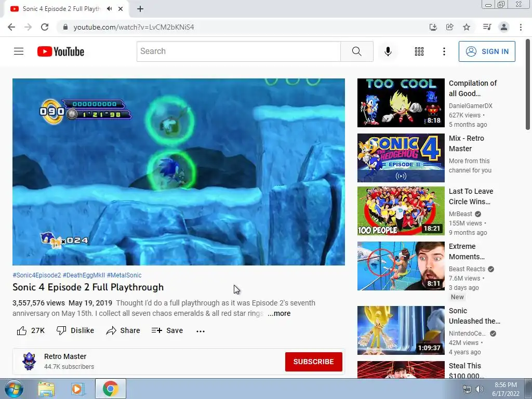532x399 pixels.
Task: Open the Extreme Moments Beast Reacts thumbnail
Action: [401, 266]
